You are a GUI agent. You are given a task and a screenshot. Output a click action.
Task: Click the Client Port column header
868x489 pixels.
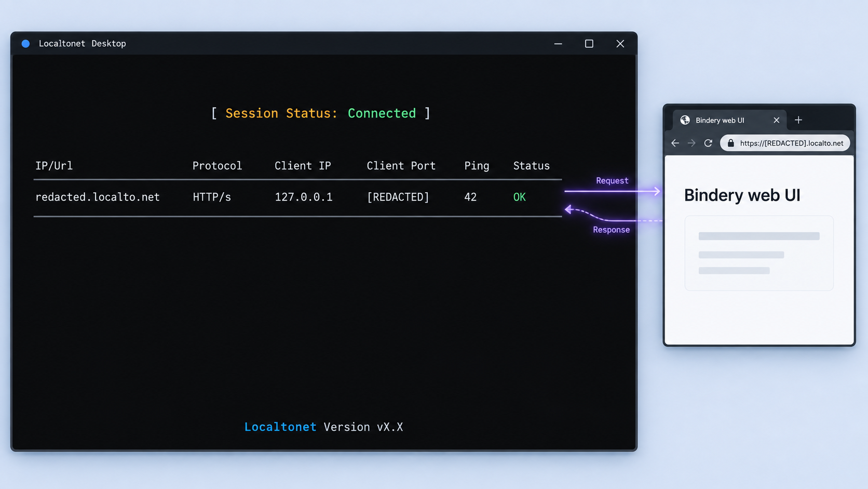401,166
